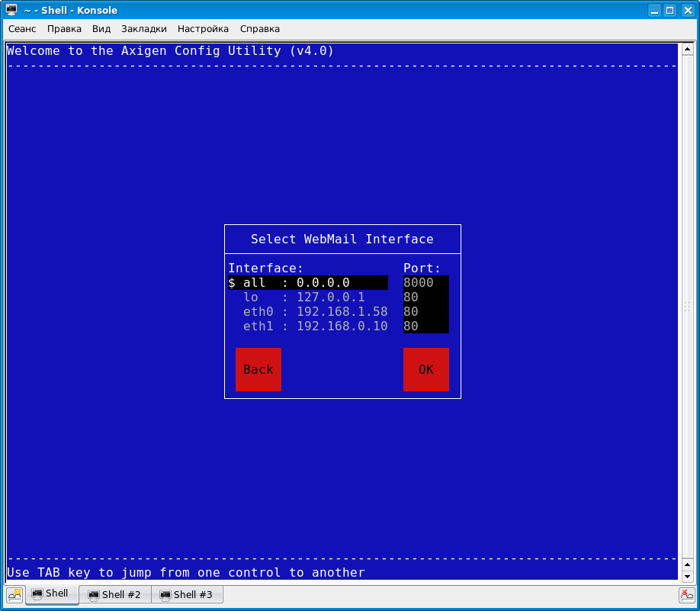This screenshot has height=611, width=700.
Task: Switch to the Shell #2 tab
Action: point(115,595)
